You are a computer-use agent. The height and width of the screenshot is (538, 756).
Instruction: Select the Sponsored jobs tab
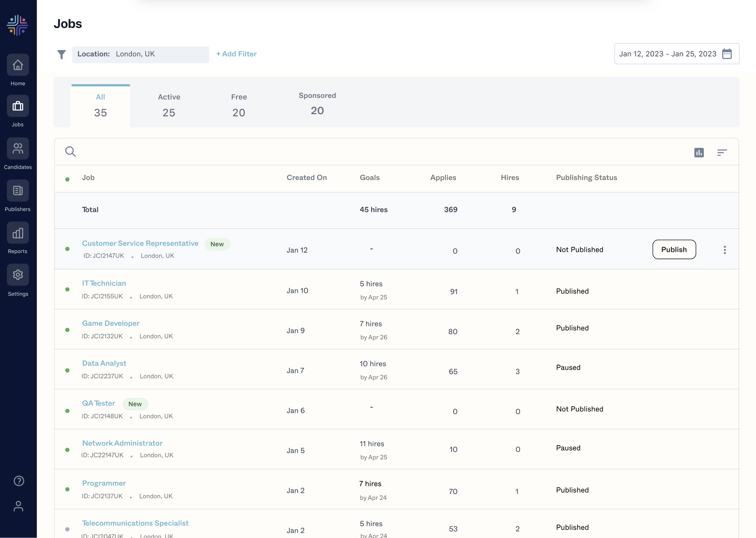[x=317, y=104]
